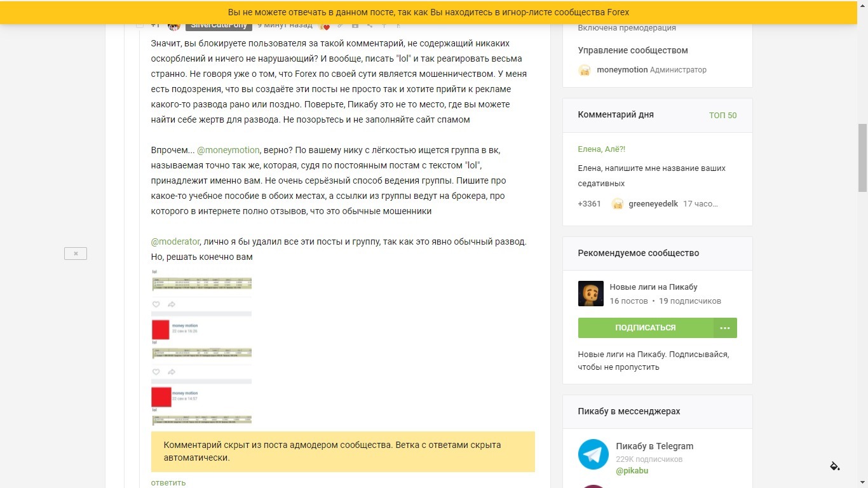Click the '16 постов' count
Image resolution: width=868 pixels, height=488 pixels.
(x=628, y=301)
